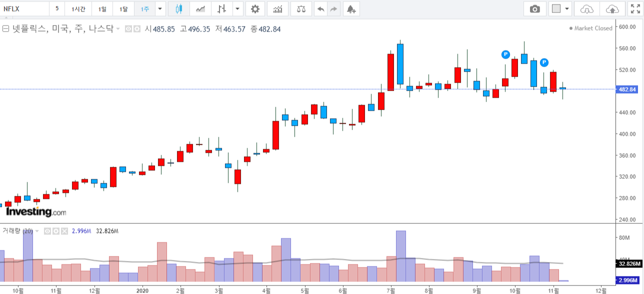Click the 2.996M volume axis label
Image resolution: width=644 pixels, height=294 pixels.
click(627, 280)
